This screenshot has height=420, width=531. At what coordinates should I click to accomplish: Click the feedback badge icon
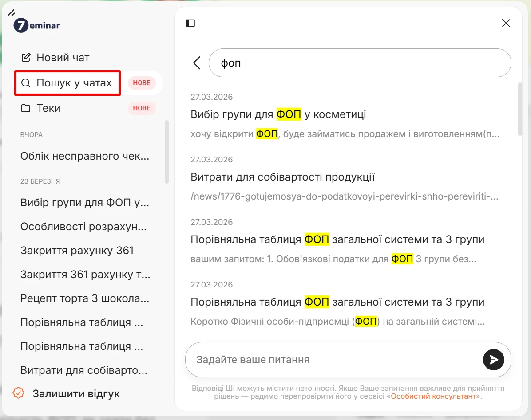click(x=19, y=393)
